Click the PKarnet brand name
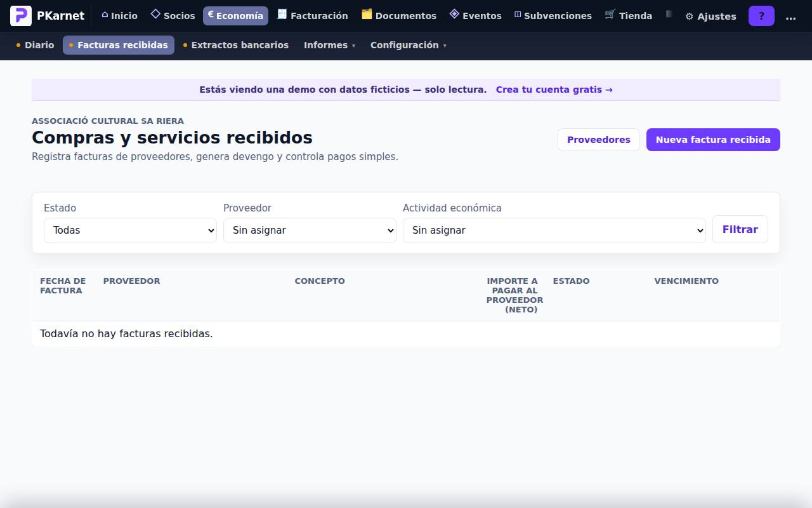Viewport: 812px width, 508px height. click(x=60, y=16)
